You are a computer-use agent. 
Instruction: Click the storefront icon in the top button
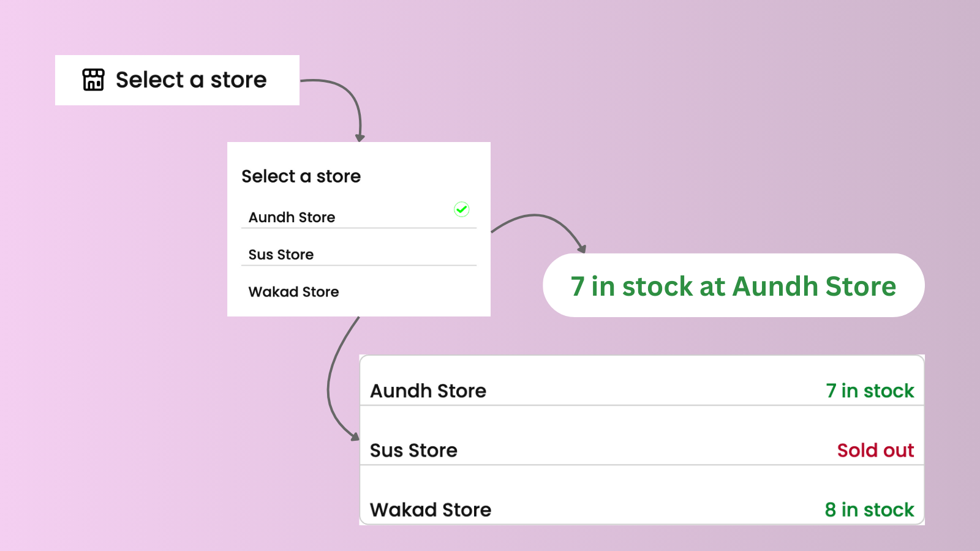93,80
